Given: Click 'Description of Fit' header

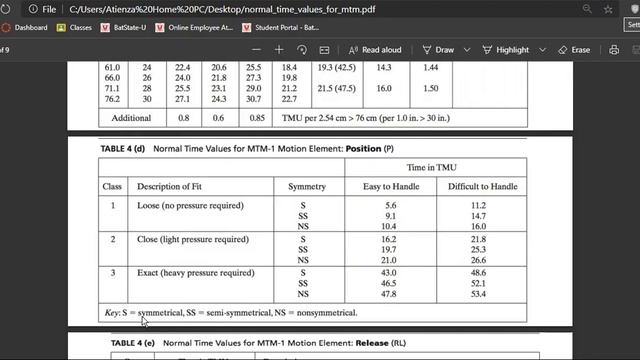Looking at the screenshot, I should 169,187.
